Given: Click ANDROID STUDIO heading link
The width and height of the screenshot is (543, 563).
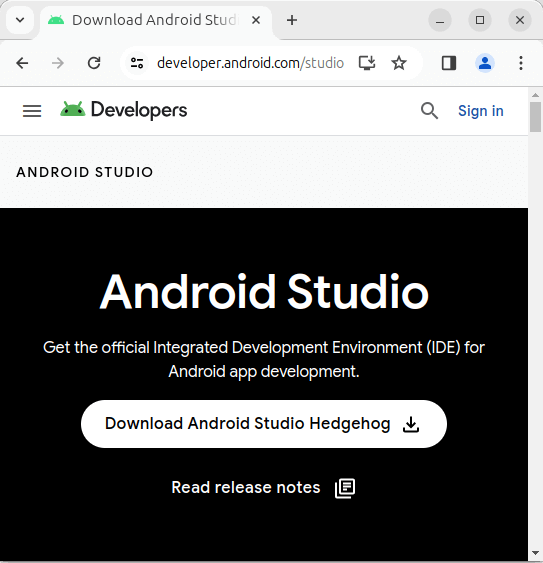Looking at the screenshot, I should 85,172.
